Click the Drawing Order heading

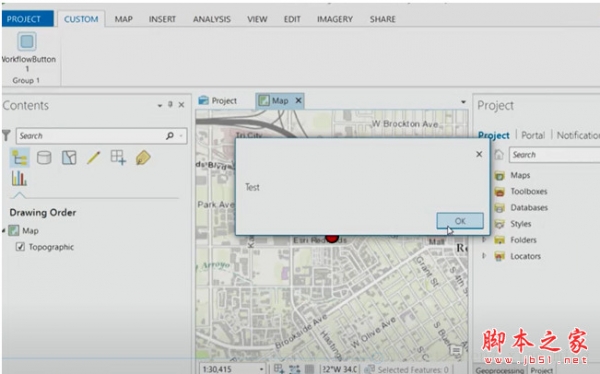click(x=43, y=213)
